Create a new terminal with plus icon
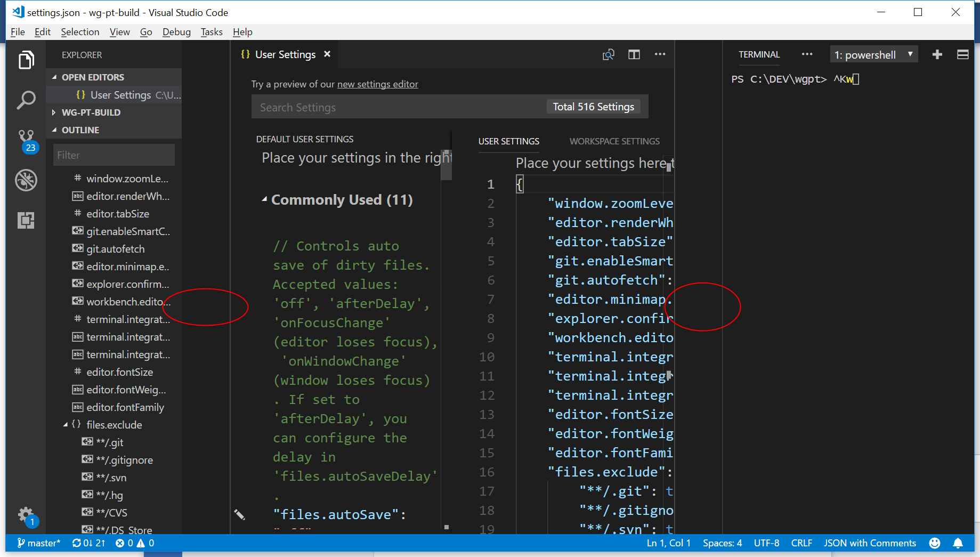This screenshot has width=980, height=557. click(x=937, y=54)
